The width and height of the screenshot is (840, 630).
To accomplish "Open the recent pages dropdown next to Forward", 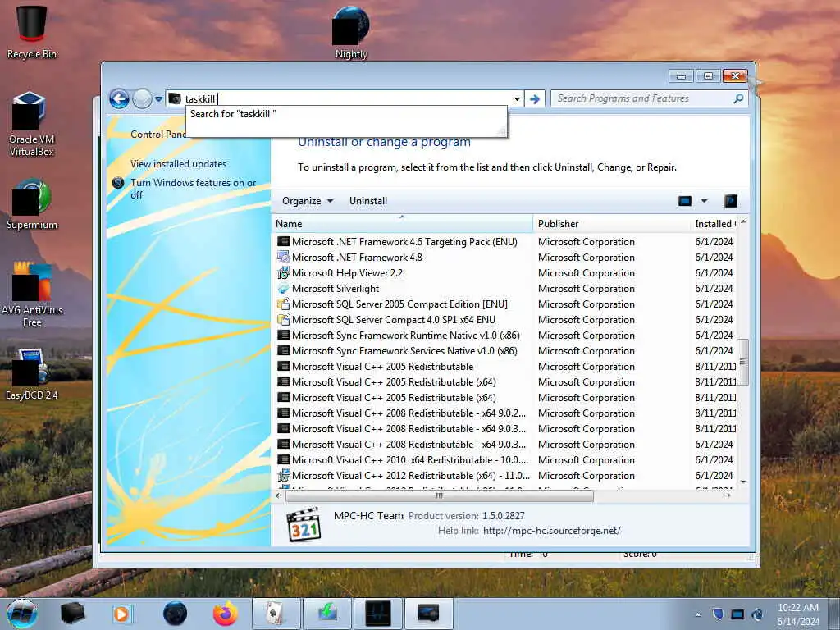I will pyautogui.click(x=158, y=98).
